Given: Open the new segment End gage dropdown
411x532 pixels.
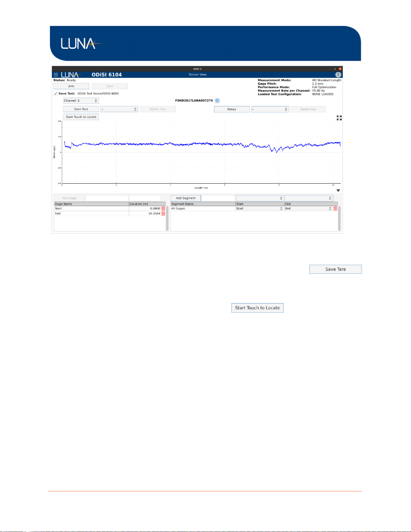Looking at the screenshot, I should 309,198.
